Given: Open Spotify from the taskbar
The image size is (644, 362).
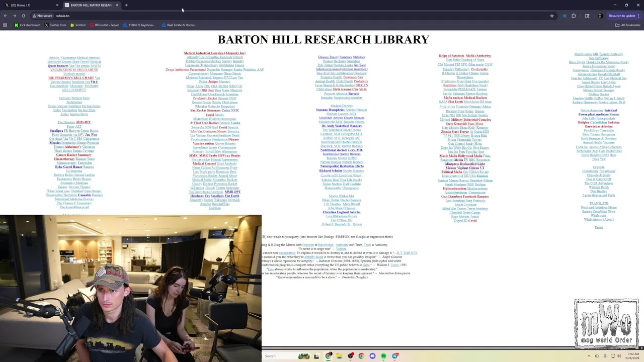Looking at the screenshot, I should point(383,356).
